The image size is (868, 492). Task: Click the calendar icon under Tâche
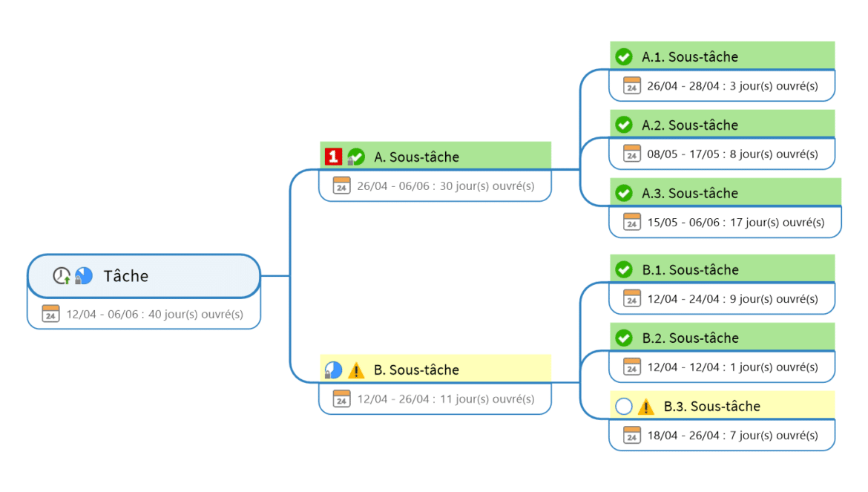coord(50,314)
